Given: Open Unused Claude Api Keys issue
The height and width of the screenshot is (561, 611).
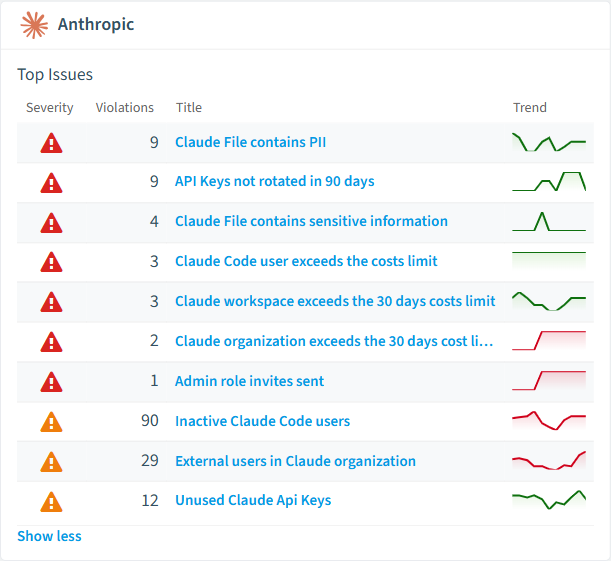Looking at the screenshot, I should pyautogui.click(x=253, y=501).
